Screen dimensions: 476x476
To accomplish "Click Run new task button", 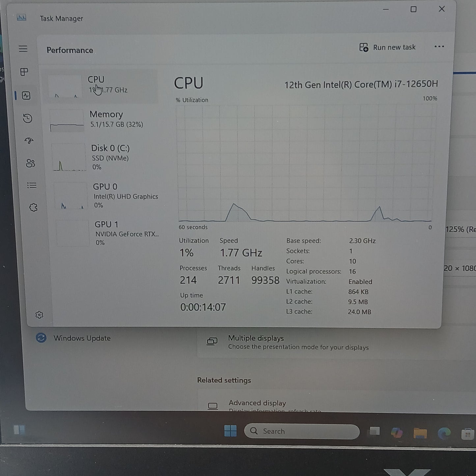I will pyautogui.click(x=387, y=47).
